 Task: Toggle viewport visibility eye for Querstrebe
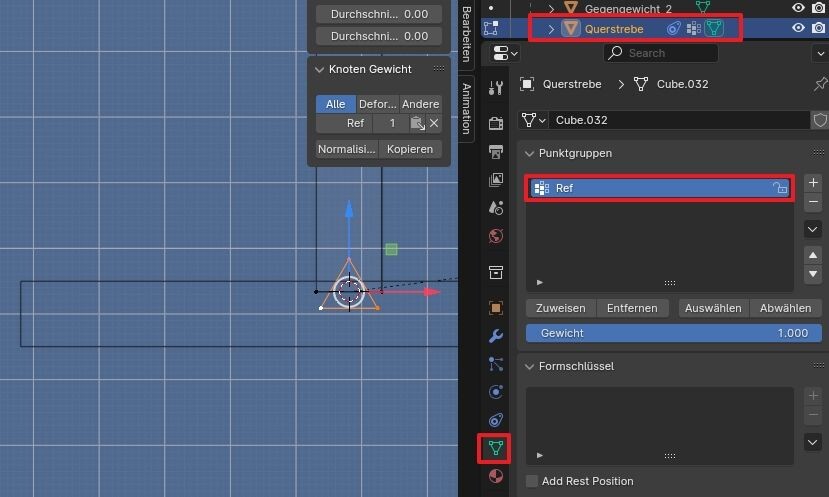[x=798, y=28]
